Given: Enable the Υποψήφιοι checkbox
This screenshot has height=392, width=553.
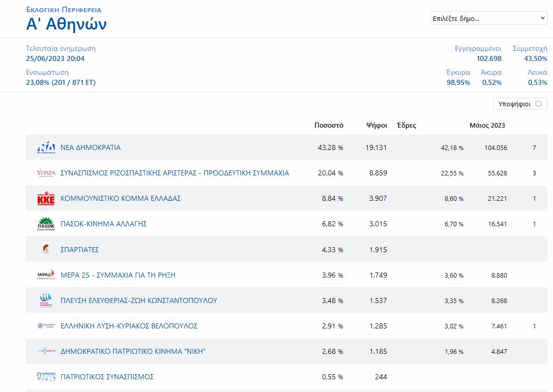Looking at the screenshot, I should pos(538,104).
